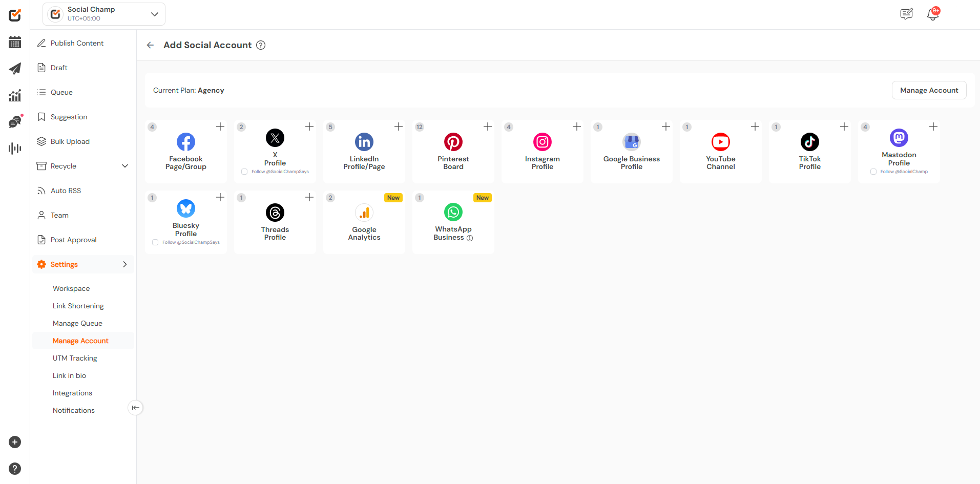
Task: Open Workspace settings link
Action: pyautogui.click(x=71, y=288)
